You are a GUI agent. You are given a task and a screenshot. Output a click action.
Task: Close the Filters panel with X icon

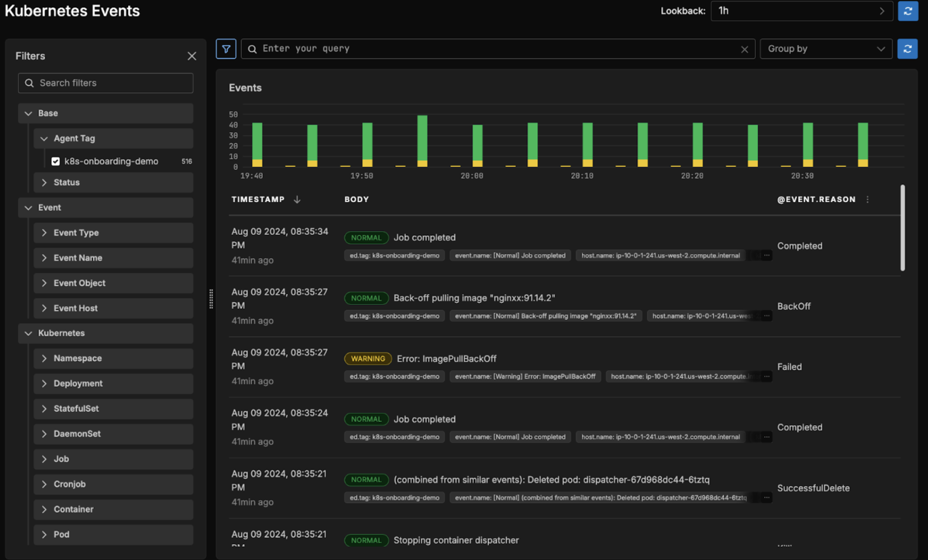[x=192, y=56]
